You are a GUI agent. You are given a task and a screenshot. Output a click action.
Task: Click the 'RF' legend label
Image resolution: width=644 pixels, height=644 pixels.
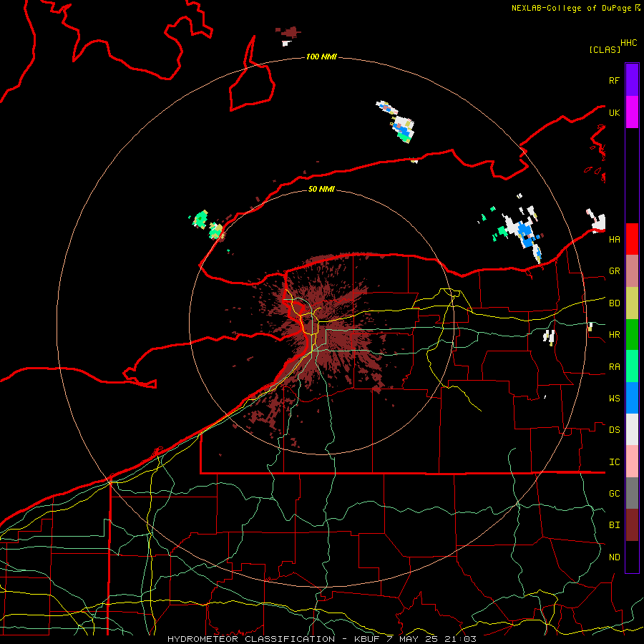coord(614,80)
